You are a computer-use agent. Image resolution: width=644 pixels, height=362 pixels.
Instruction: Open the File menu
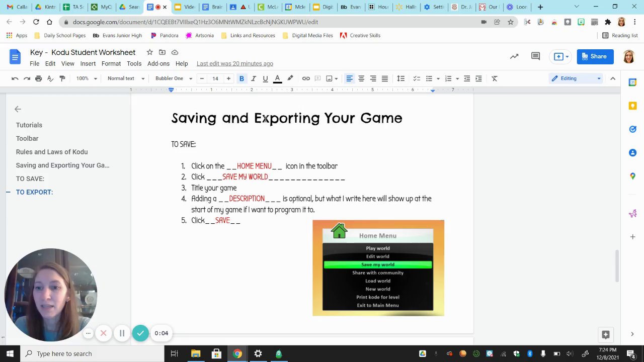click(34, 64)
